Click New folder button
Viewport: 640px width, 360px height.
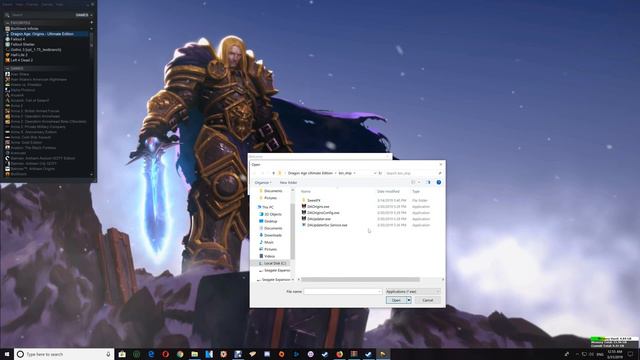(288, 182)
